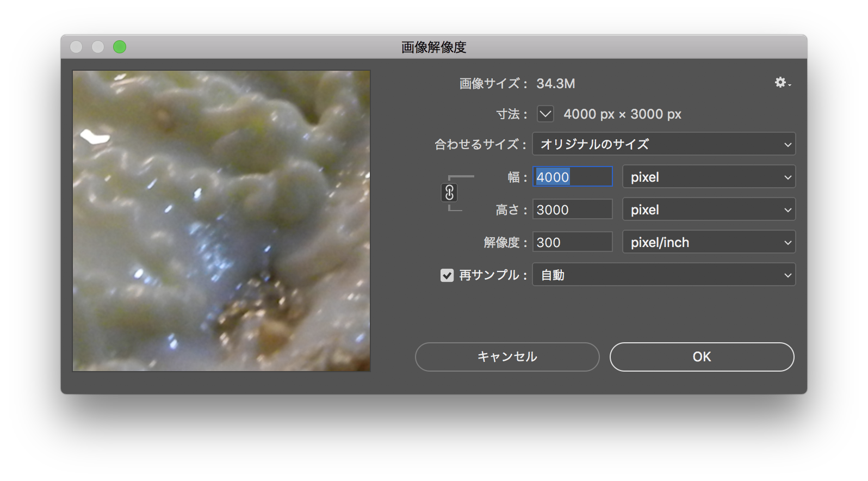Click the 解像度 resolution input field
Viewport: 868px width, 481px height.
[573, 242]
